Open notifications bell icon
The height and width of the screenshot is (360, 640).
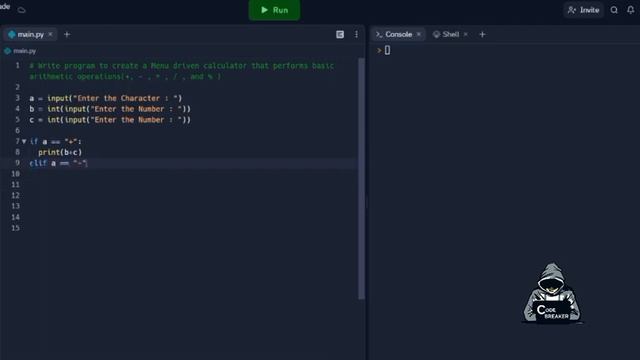tap(631, 10)
